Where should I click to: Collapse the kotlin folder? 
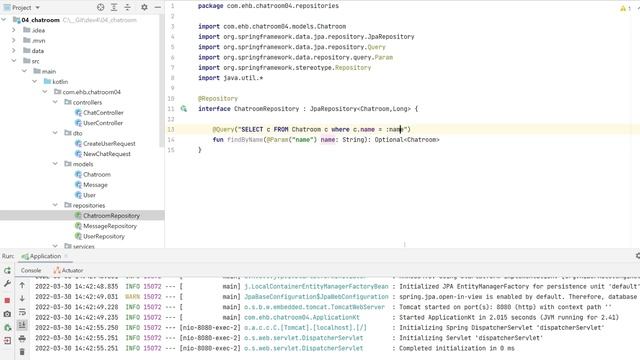(34, 82)
